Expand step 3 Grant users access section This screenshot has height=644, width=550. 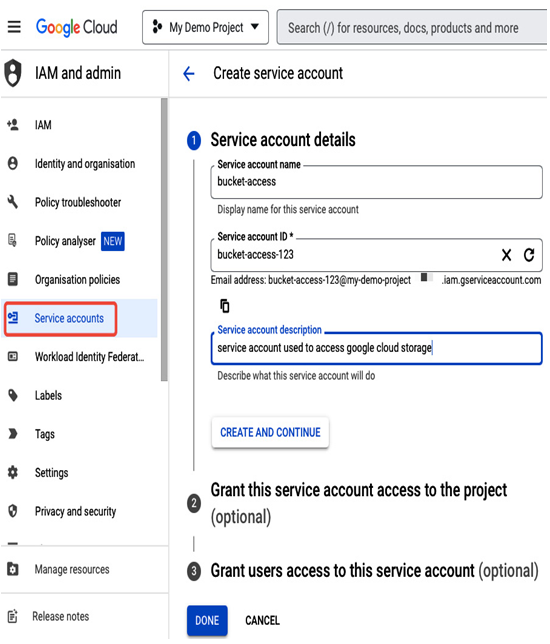pyautogui.click(x=363, y=572)
